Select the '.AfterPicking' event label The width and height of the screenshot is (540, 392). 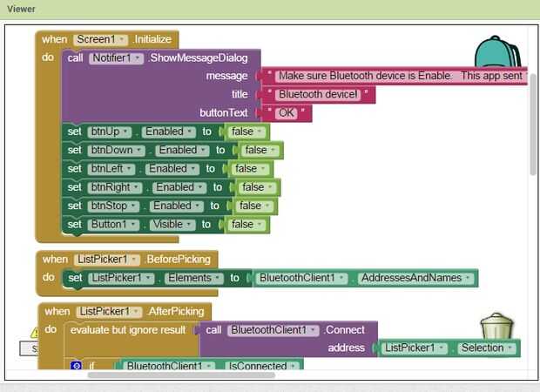[176, 312]
